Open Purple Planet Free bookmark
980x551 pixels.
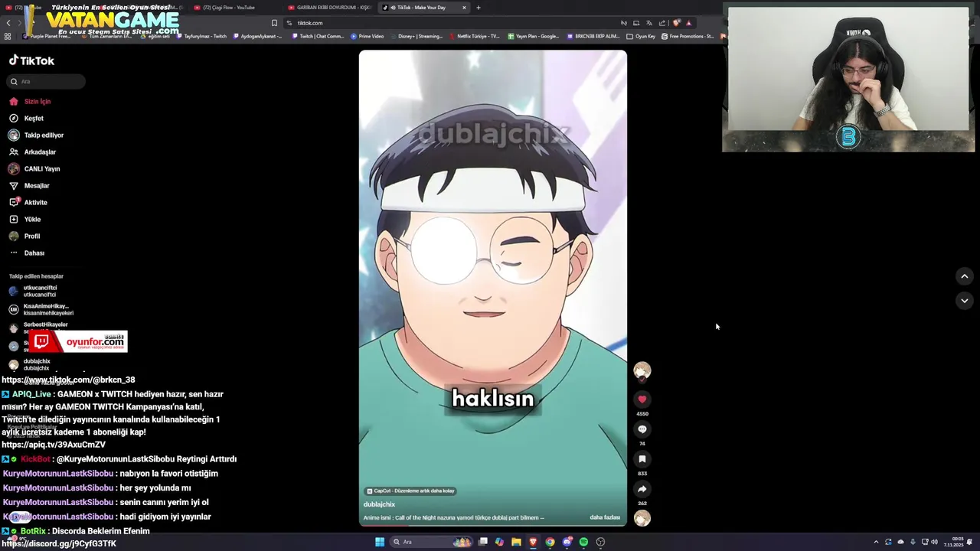(x=47, y=36)
